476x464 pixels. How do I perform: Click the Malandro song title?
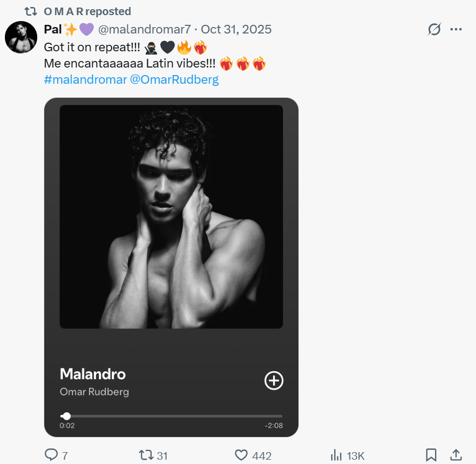tap(92, 374)
